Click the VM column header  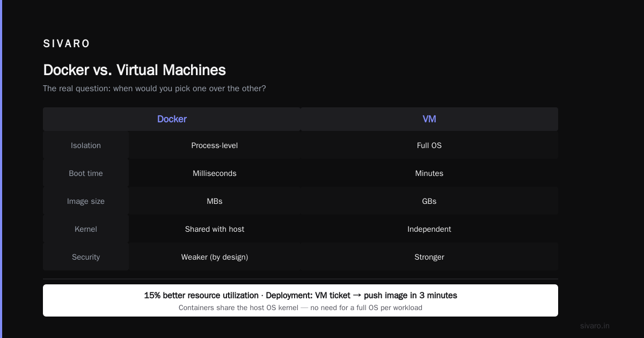[x=429, y=119]
